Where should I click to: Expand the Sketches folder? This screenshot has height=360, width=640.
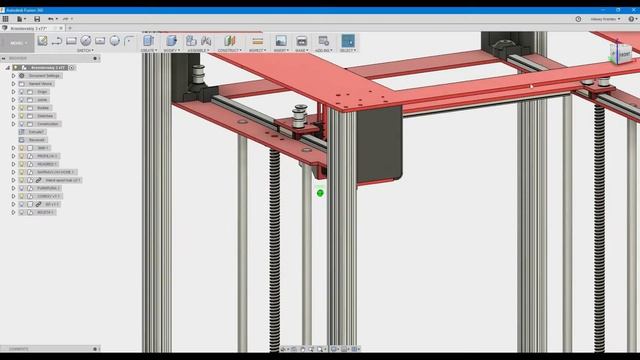13,116
